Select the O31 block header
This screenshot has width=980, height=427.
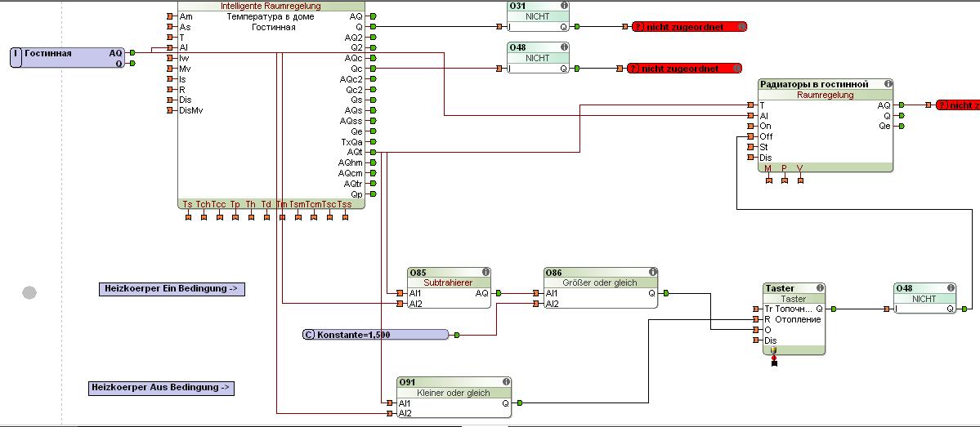click(538, 6)
